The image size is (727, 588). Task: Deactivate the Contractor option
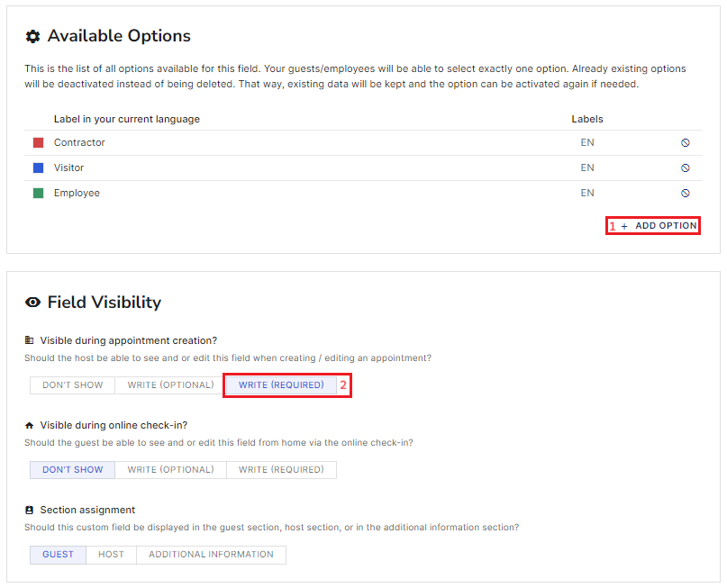pos(685,142)
